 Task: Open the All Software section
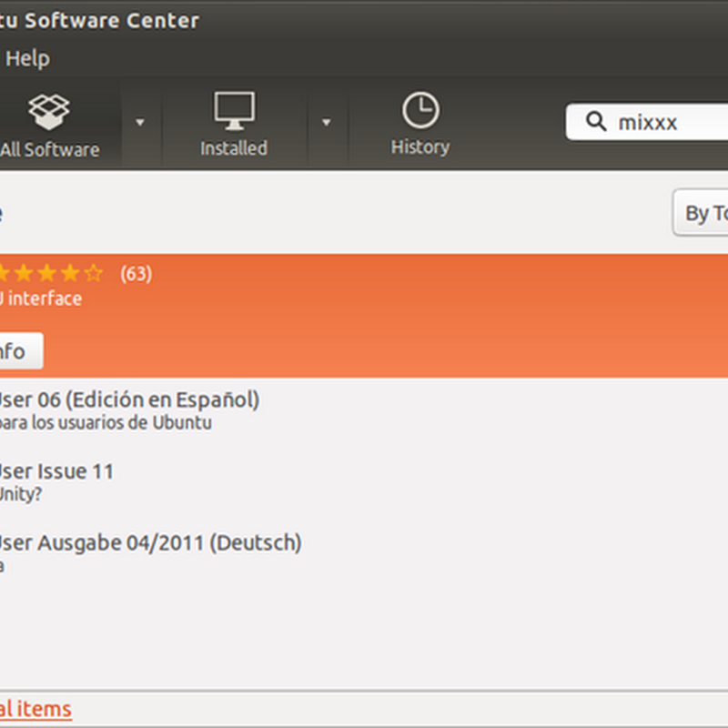point(50,125)
